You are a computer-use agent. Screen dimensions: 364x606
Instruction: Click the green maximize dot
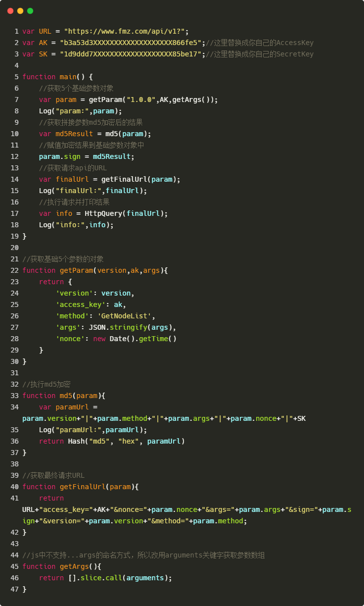30,11
